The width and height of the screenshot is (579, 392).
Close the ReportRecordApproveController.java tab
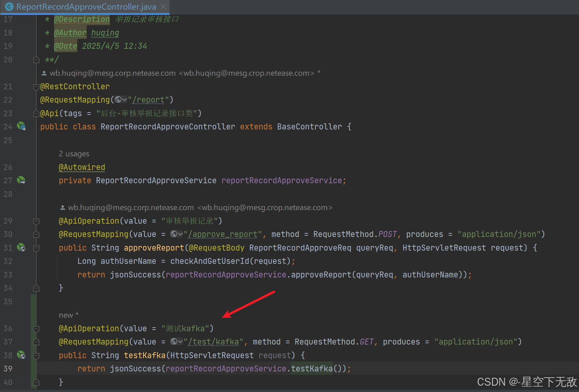pos(163,7)
